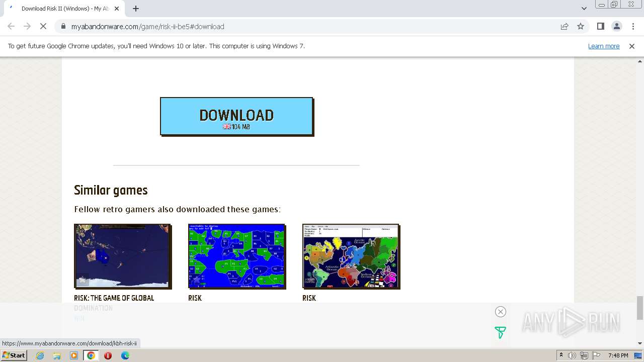The width and height of the screenshot is (644, 362).
Task: Open the Chrome profile icon
Action: (617, 26)
